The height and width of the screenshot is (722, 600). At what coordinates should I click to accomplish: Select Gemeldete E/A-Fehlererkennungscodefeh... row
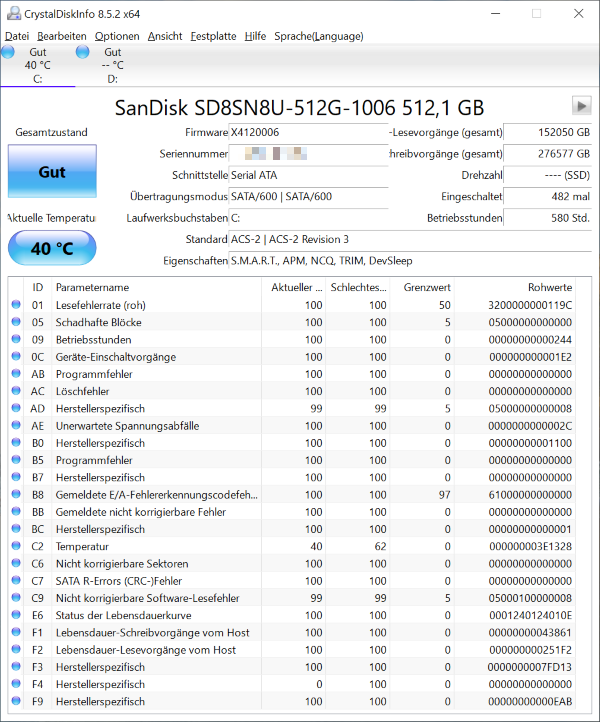pyautogui.click(x=292, y=495)
